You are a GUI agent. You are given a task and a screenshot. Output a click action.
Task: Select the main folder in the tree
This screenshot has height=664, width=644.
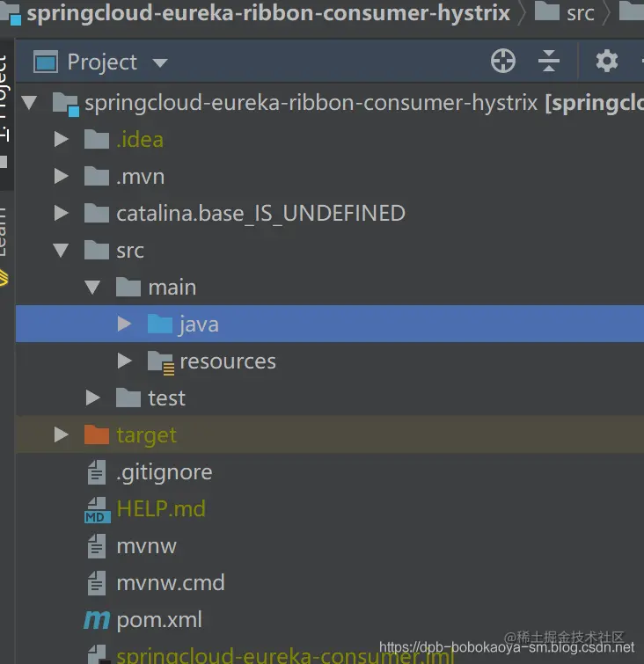coord(172,288)
